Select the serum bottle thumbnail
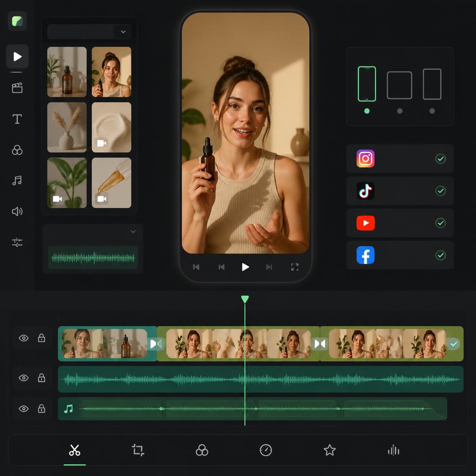This screenshot has width=476, height=476. pos(67,72)
